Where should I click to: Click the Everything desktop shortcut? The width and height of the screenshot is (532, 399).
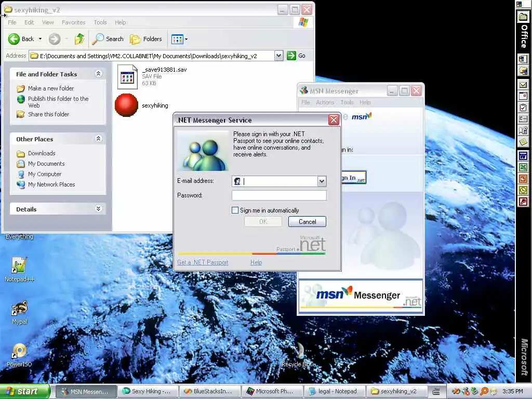[x=19, y=236]
